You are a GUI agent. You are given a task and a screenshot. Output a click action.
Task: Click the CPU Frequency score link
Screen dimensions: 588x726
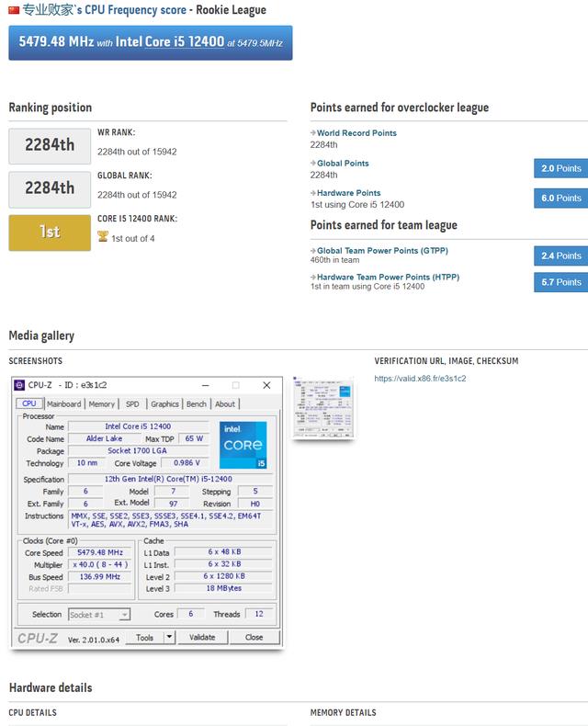coord(135,10)
